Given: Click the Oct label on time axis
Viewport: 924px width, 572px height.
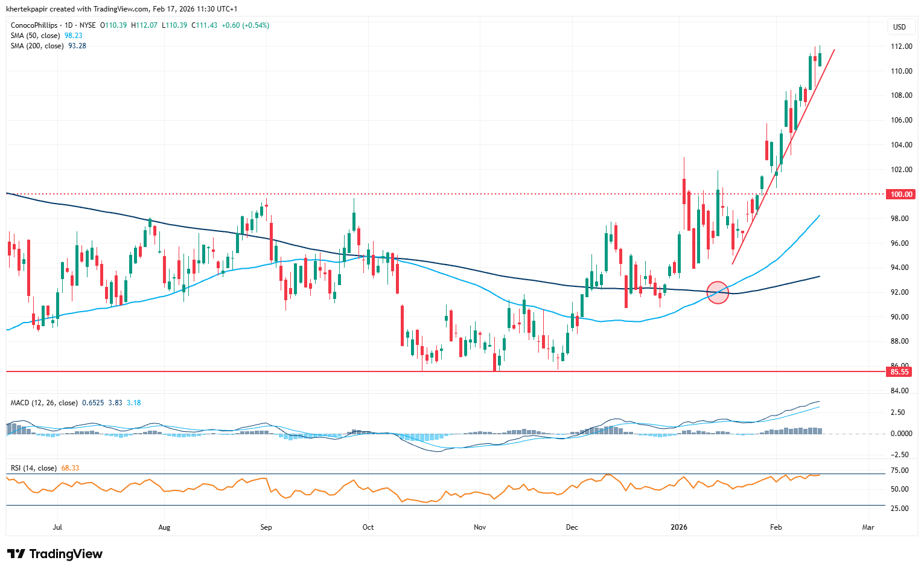Looking at the screenshot, I should click(368, 527).
